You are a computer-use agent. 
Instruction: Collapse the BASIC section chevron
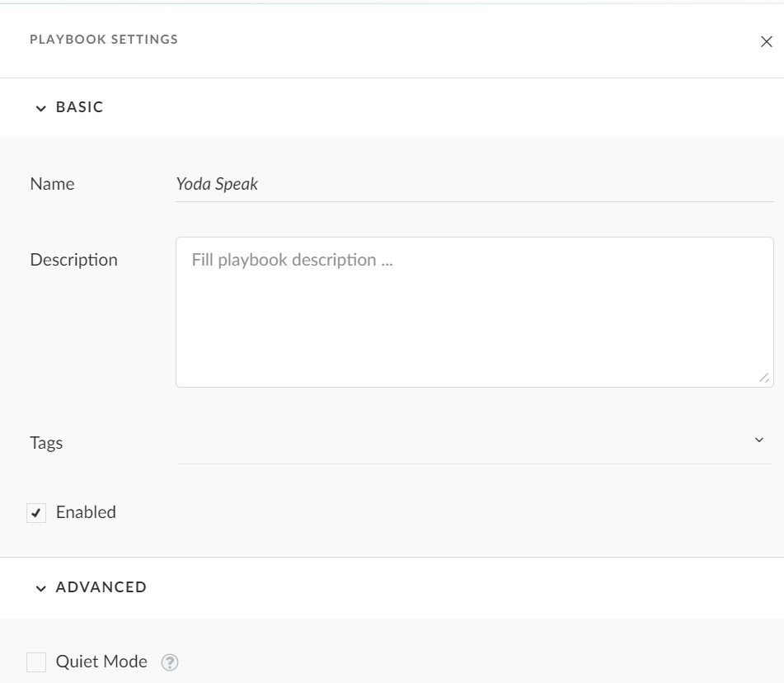(41, 108)
